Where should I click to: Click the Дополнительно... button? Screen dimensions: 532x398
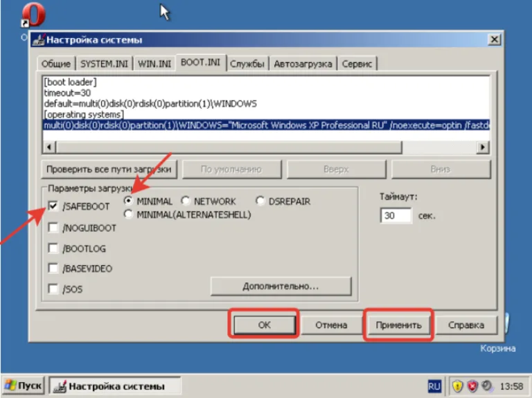click(x=281, y=286)
